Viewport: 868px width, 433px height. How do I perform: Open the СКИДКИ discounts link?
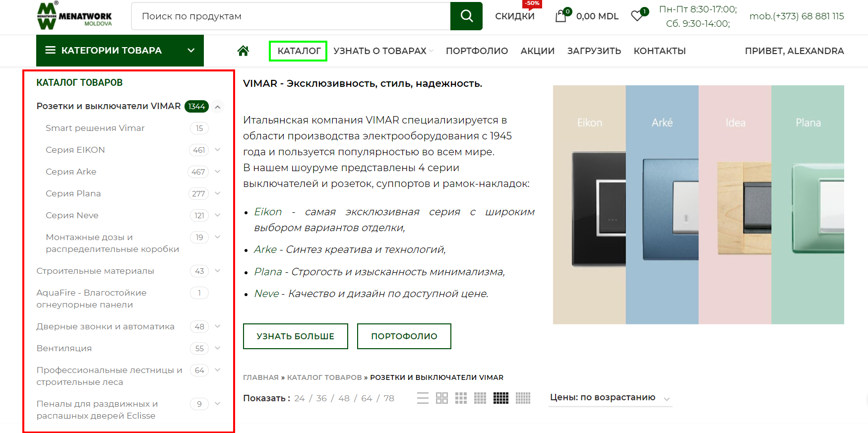click(515, 16)
